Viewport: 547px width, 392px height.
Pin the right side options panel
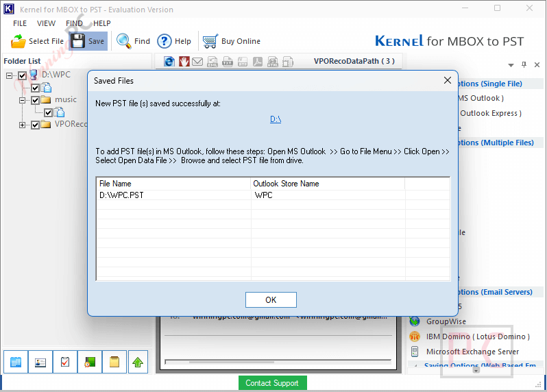coord(524,64)
